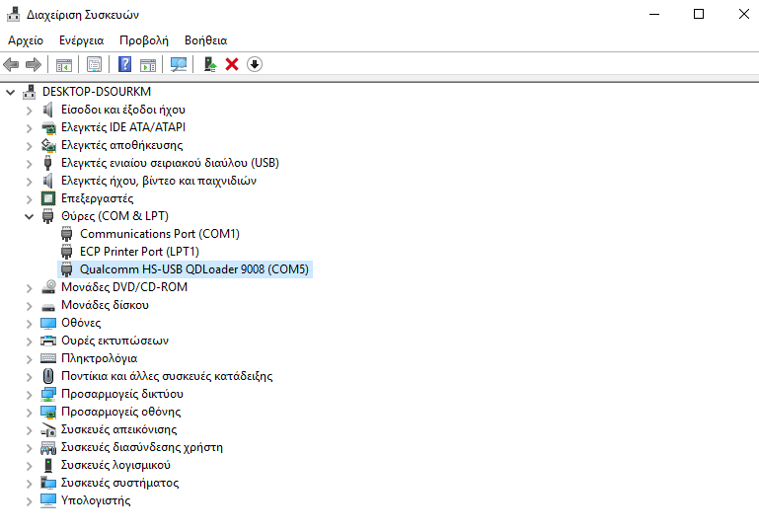Open the Αρχείο menu
The image size is (759, 532).
[26, 40]
